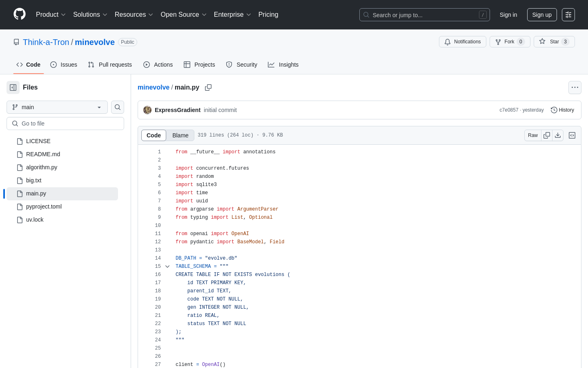Image resolution: width=588 pixels, height=368 pixels.
Task: Go to the GitHub homepage logo
Action: point(20,14)
